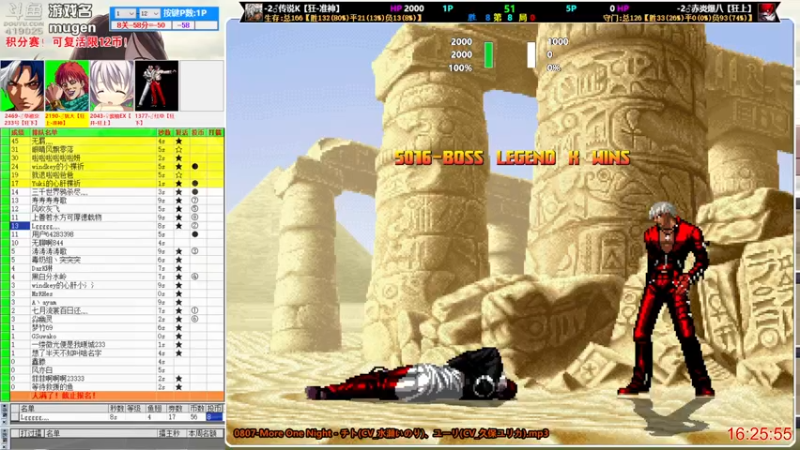This screenshot has width=800, height=450.
Task: Click the star in GSuwako row
Action: (x=179, y=336)
